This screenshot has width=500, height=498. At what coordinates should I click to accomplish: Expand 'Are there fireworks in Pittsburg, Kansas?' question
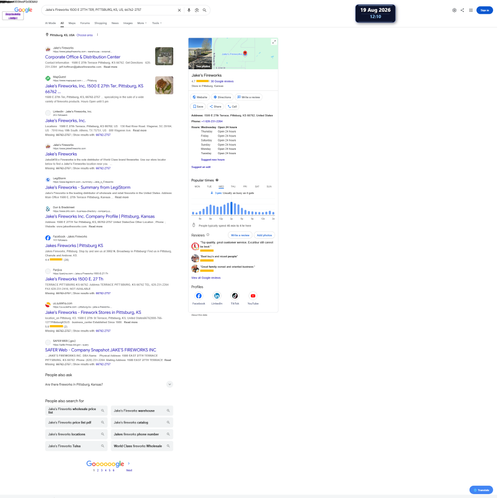point(109,384)
